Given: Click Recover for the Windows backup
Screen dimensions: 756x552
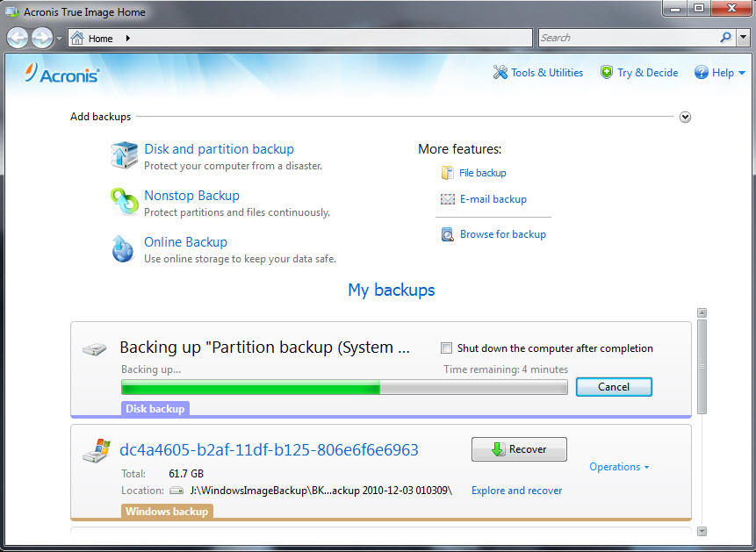Looking at the screenshot, I should [x=519, y=449].
